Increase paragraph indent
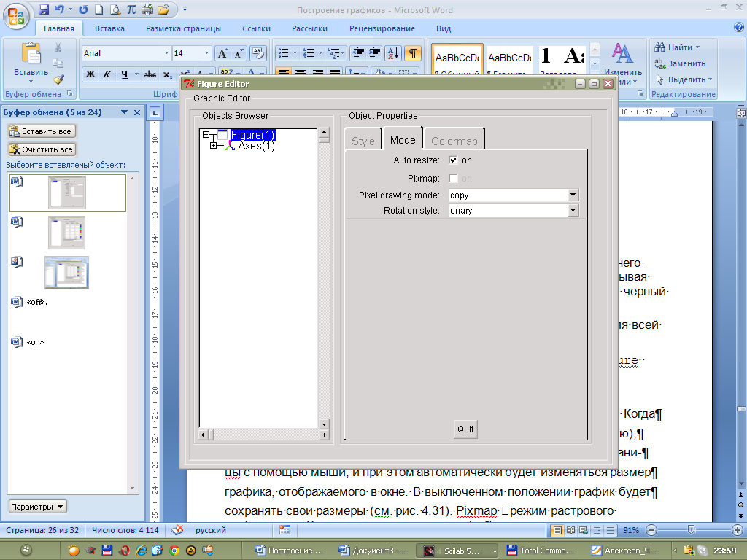Image resolution: width=747 pixels, height=560 pixels. coord(375,53)
